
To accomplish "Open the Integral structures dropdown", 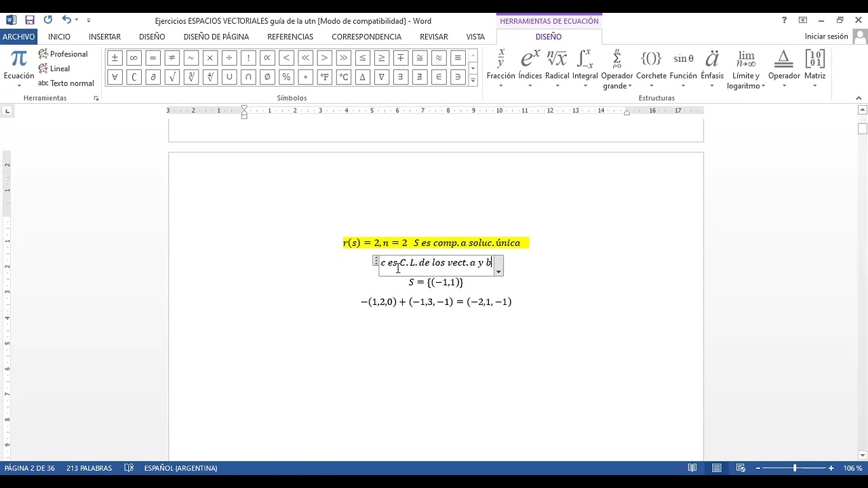I will click(x=585, y=68).
